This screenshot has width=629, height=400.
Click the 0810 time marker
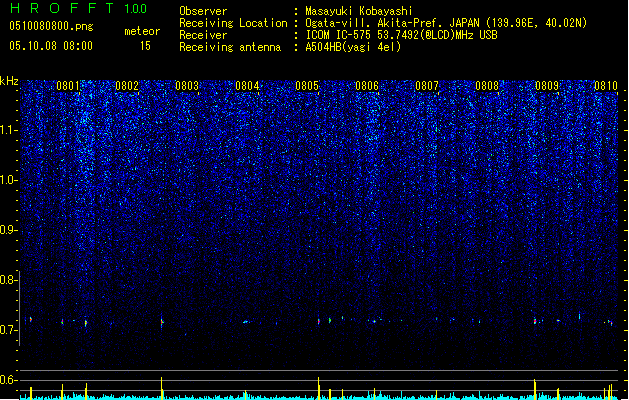(606, 86)
